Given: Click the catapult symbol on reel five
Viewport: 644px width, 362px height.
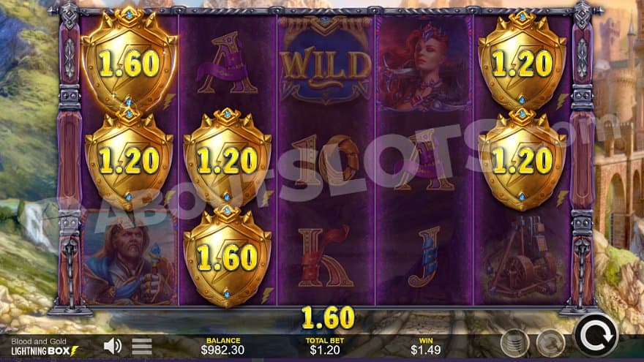Looking at the screenshot, I should [x=523, y=257].
